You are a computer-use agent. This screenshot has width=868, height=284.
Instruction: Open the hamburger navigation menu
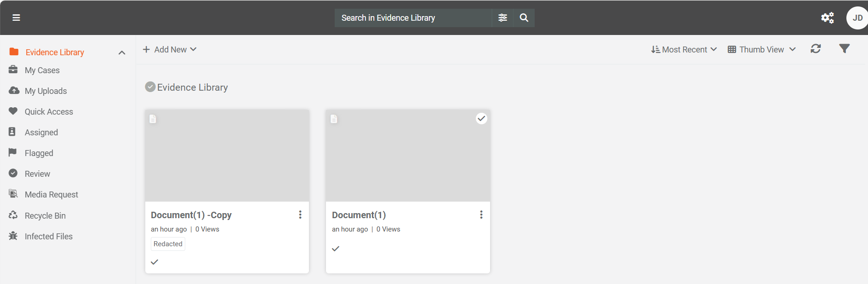pyautogui.click(x=16, y=17)
